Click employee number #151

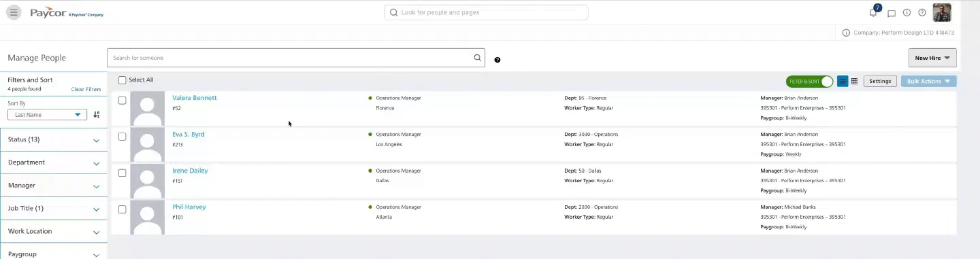pos(177,181)
